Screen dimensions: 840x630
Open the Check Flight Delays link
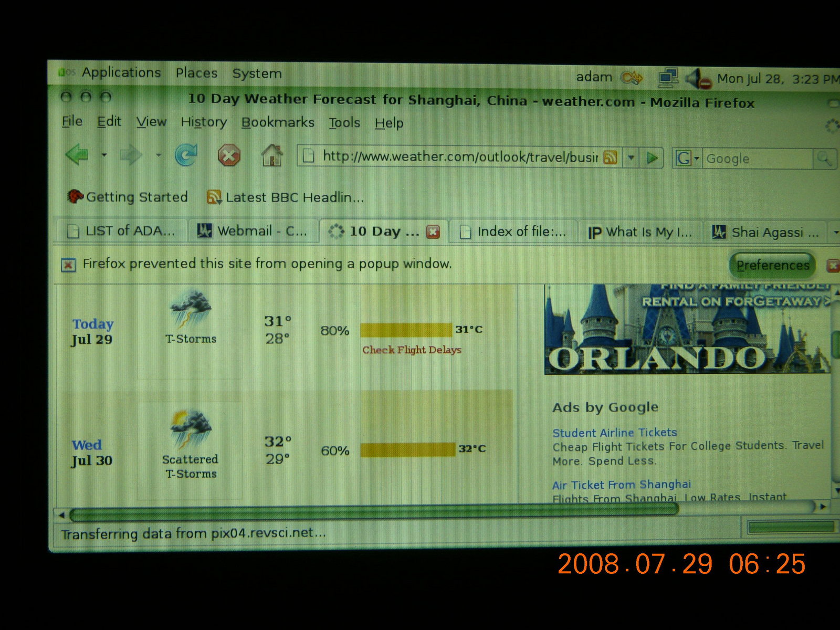click(x=412, y=350)
